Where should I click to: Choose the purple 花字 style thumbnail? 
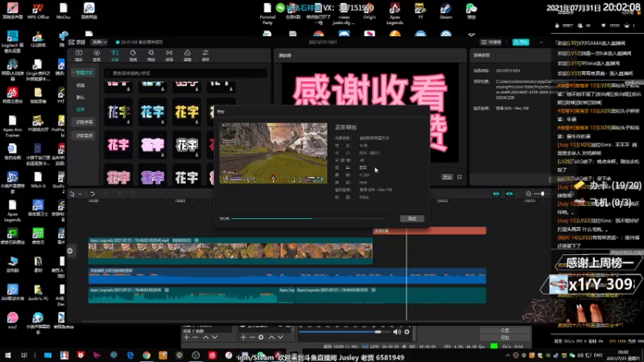[152, 178]
